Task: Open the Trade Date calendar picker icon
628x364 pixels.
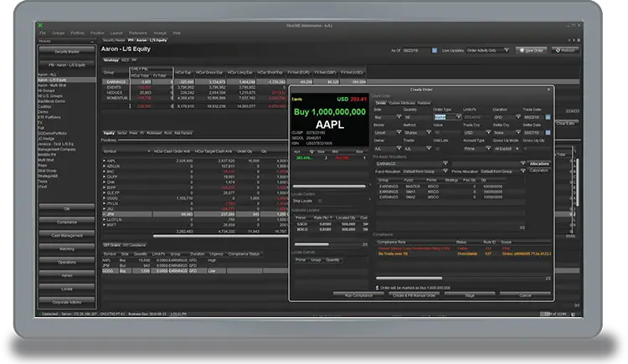Action: 548,117
